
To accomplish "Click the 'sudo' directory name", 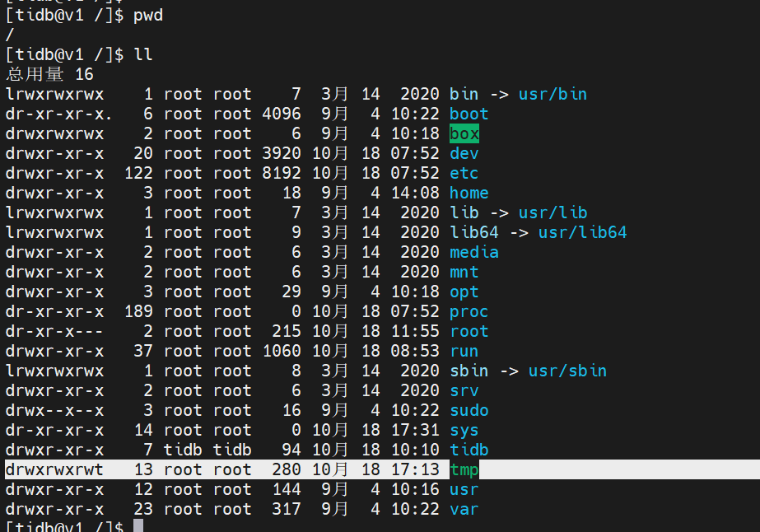I will pyautogui.click(x=469, y=410).
